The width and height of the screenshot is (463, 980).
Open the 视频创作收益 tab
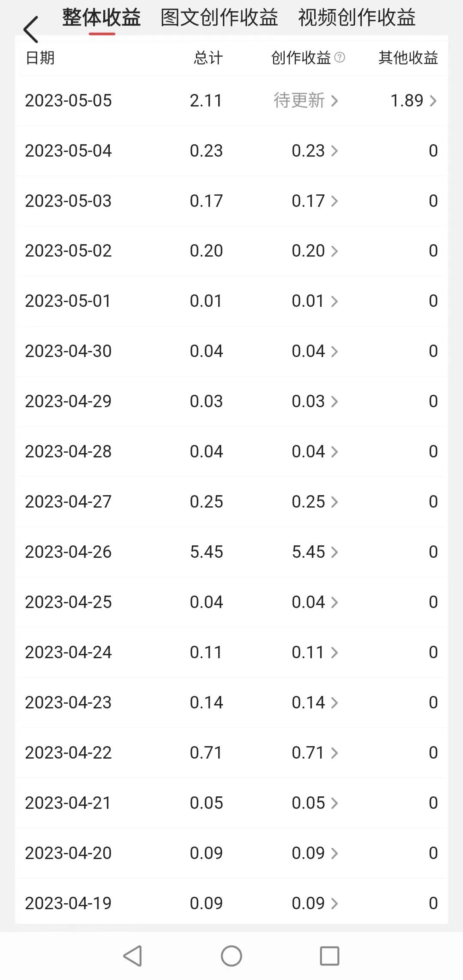tap(357, 18)
